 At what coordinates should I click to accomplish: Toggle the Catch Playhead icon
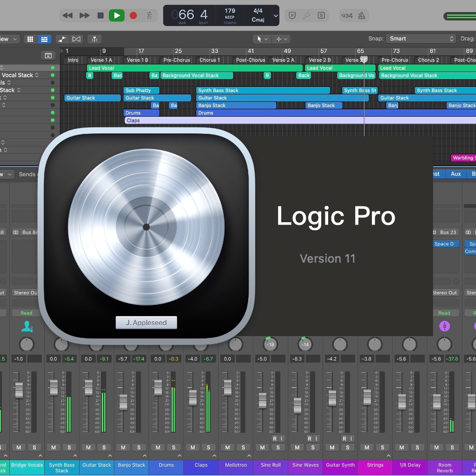tap(94, 39)
